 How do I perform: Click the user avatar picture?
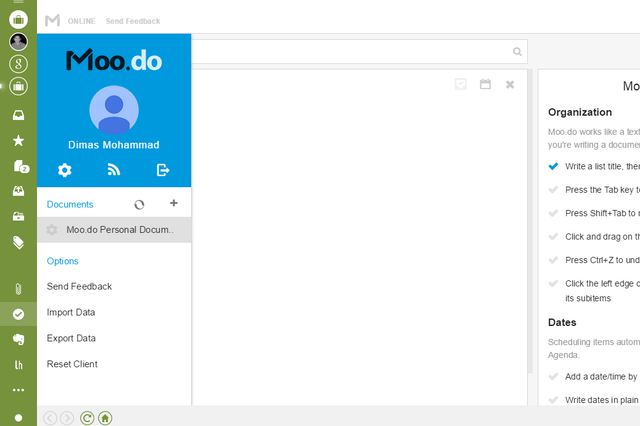coord(114,110)
